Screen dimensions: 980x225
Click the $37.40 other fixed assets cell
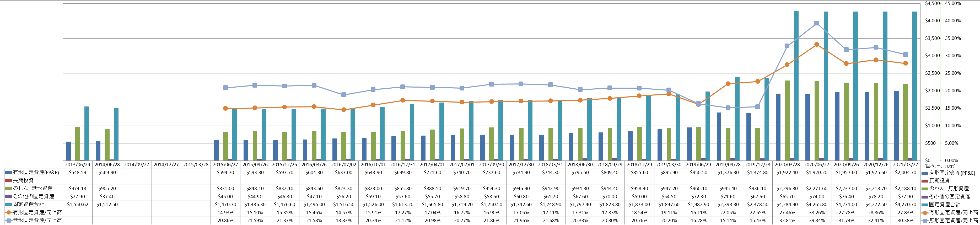(x=107, y=196)
